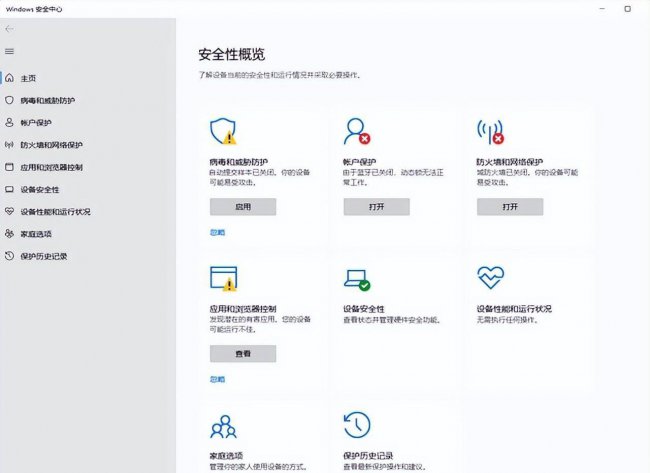650x473 pixels.
Task: Click the home icon in sidebar
Action: [x=9, y=78]
